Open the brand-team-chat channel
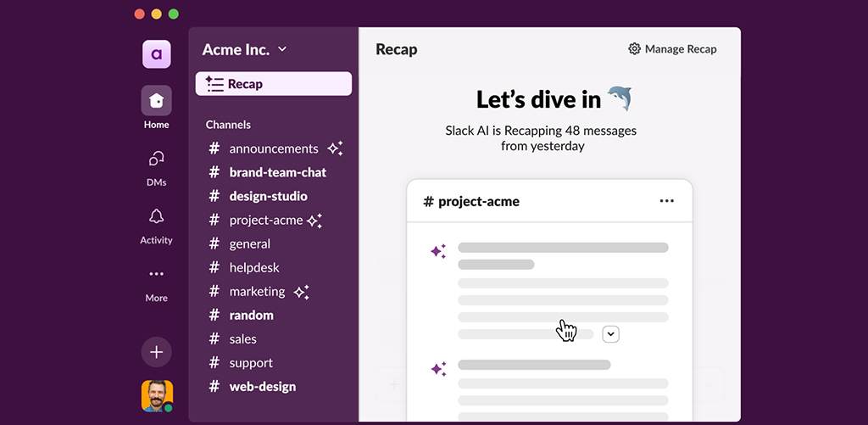Viewport: 868px width, 425px height. click(277, 172)
